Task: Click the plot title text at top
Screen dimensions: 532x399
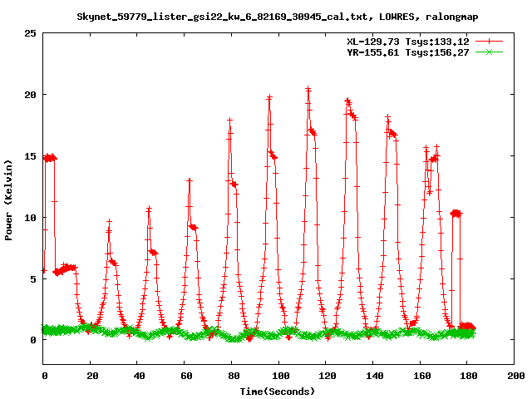Action: tap(277, 16)
